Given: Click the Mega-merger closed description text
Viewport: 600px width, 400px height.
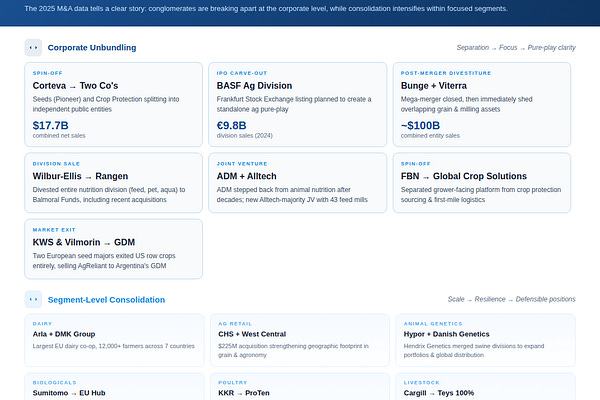Looking at the screenshot, I should click(466, 104).
